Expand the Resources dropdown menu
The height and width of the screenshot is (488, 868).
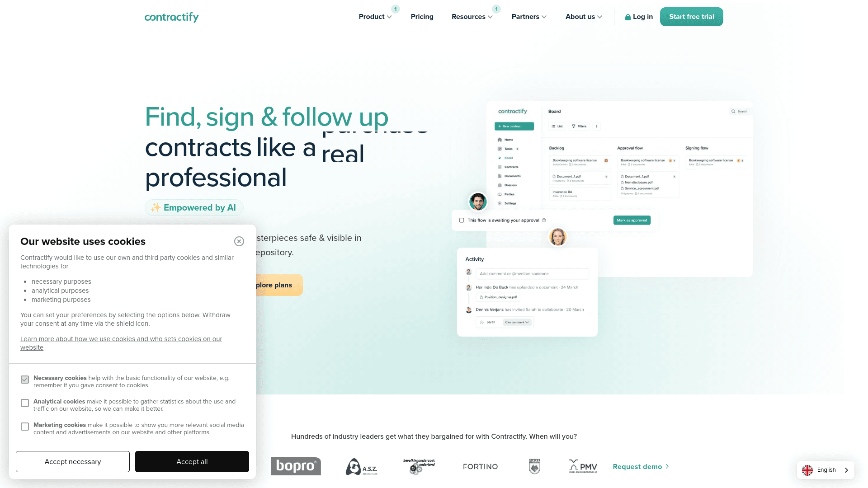[472, 17]
